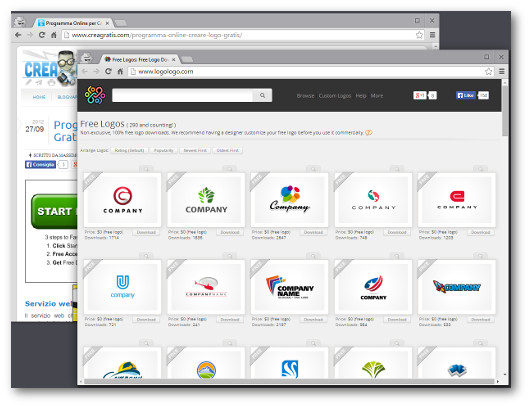Click the Facebook Consiglia button in the back window
This screenshot has width=530, height=407.
[x=40, y=165]
